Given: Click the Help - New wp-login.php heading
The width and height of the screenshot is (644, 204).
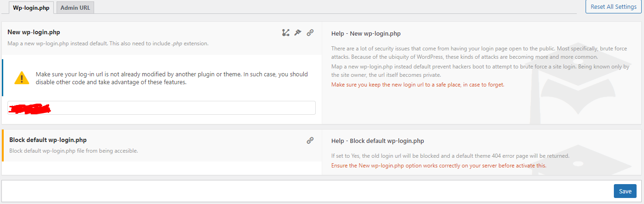Looking at the screenshot, I should click(366, 33).
